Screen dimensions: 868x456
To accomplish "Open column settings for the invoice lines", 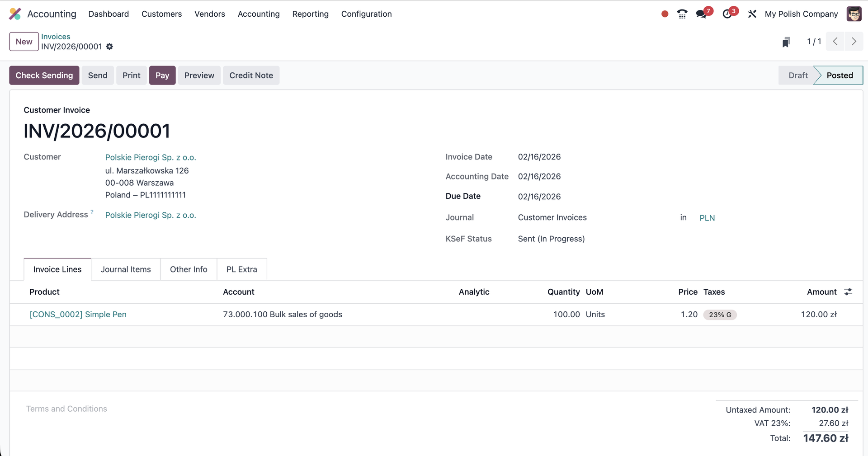I will [x=848, y=292].
